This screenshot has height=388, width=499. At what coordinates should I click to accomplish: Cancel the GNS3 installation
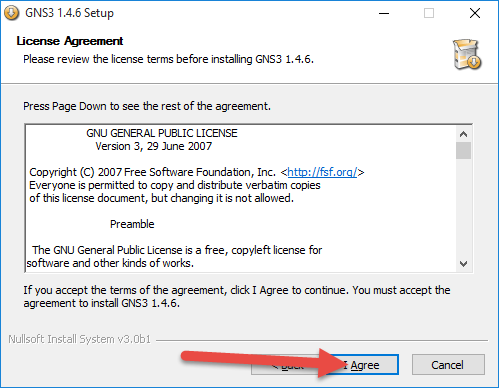coord(448,364)
